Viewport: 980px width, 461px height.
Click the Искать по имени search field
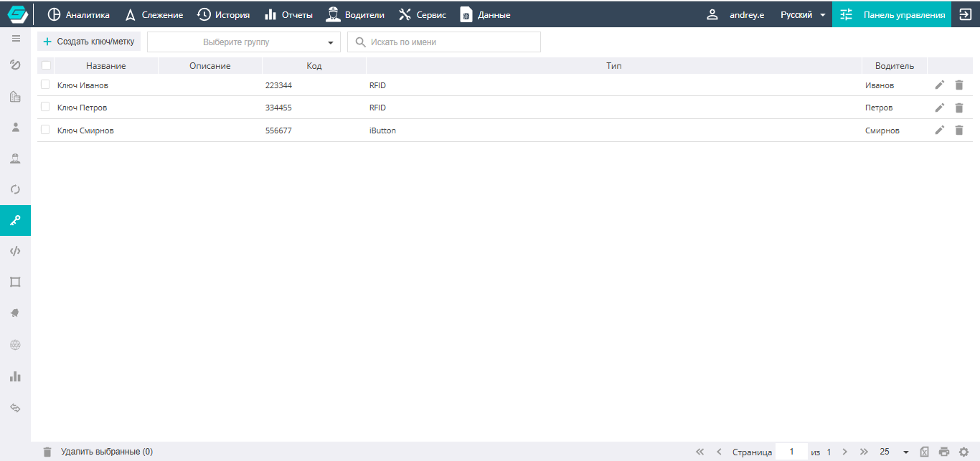(x=444, y=42)
